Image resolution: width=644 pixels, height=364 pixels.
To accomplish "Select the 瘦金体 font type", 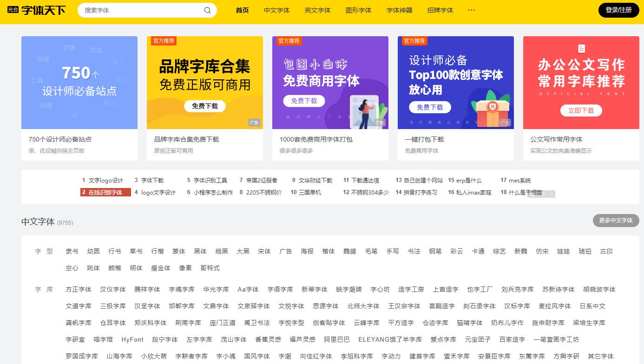I will (161, 268).
